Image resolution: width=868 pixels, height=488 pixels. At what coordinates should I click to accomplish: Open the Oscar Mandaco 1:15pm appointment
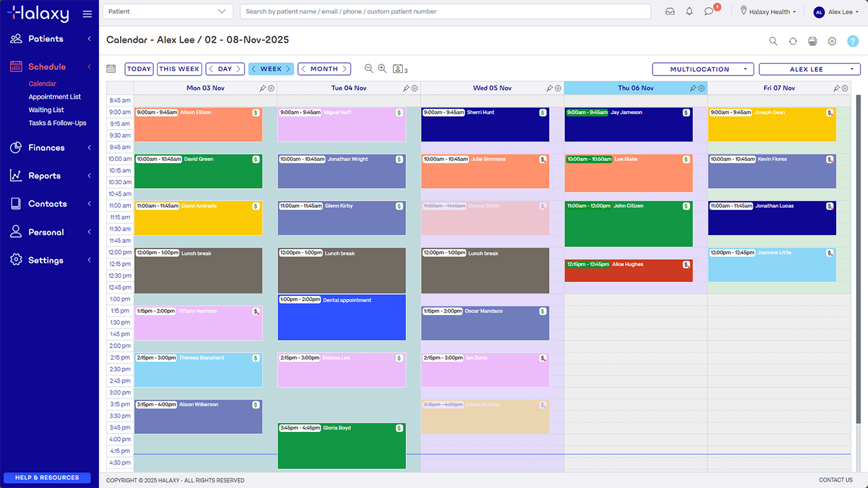pyautogui.click(x=485, y=323)
